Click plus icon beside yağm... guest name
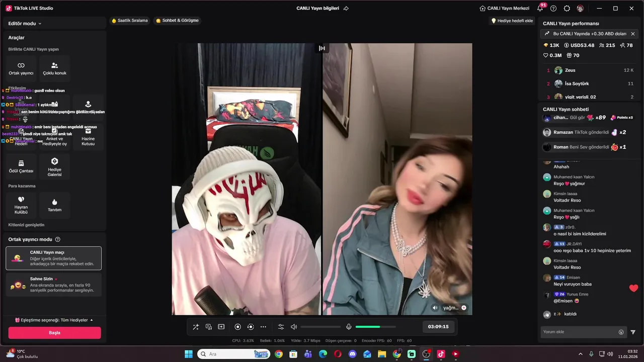The height and width of the screenshot is (362, 644). tap(464, 308)
